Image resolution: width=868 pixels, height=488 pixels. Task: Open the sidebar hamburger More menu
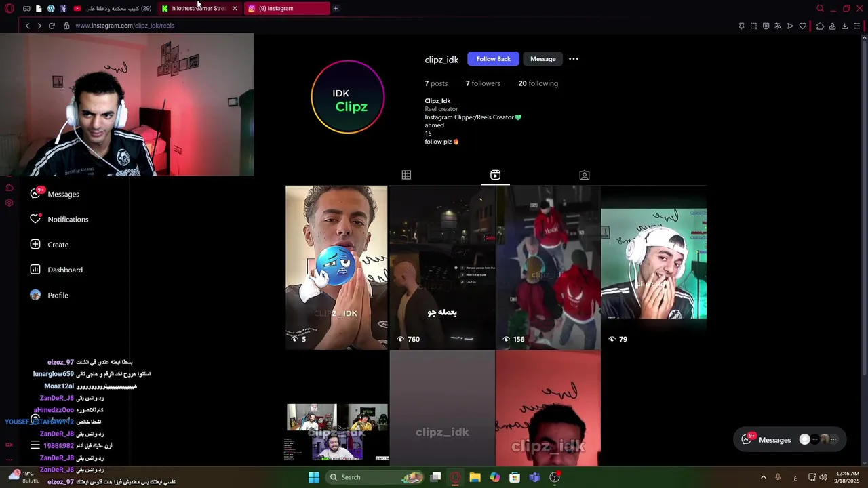click(35, 445)
